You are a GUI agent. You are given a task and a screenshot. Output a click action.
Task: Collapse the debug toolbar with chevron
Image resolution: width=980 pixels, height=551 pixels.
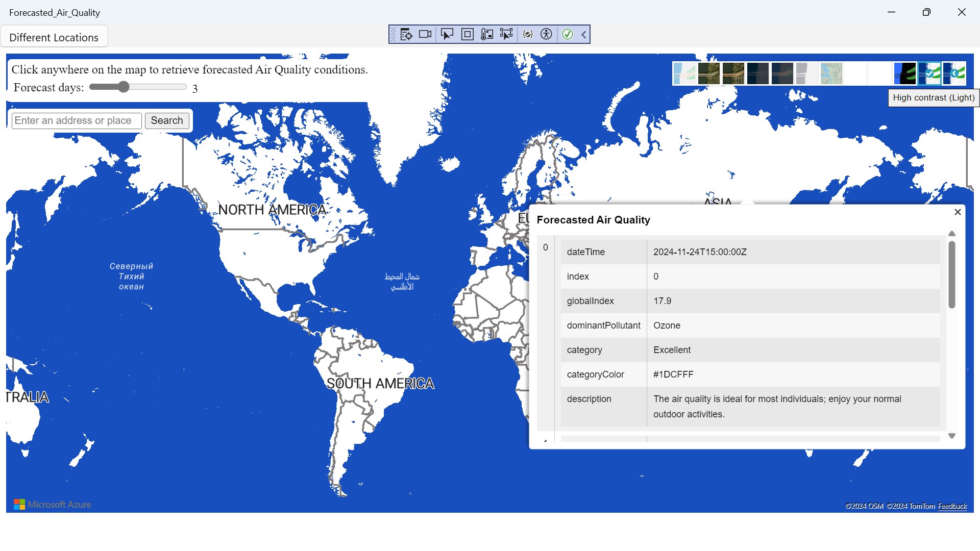[584, 34]
